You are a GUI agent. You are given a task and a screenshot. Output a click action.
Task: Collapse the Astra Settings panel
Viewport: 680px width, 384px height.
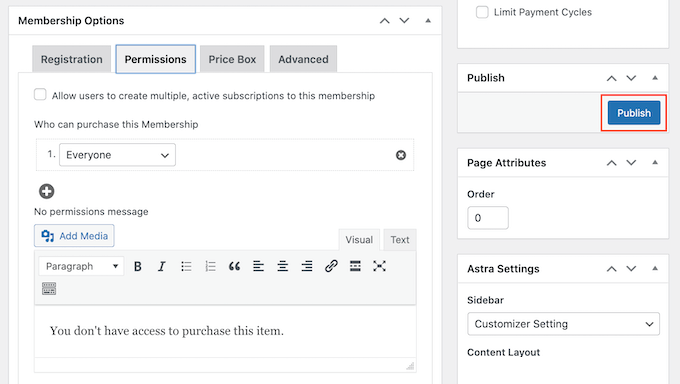pos(655,269)
